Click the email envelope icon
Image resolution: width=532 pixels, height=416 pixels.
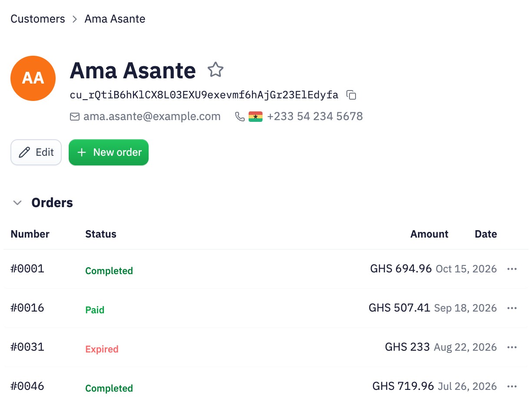pos(75,117)
